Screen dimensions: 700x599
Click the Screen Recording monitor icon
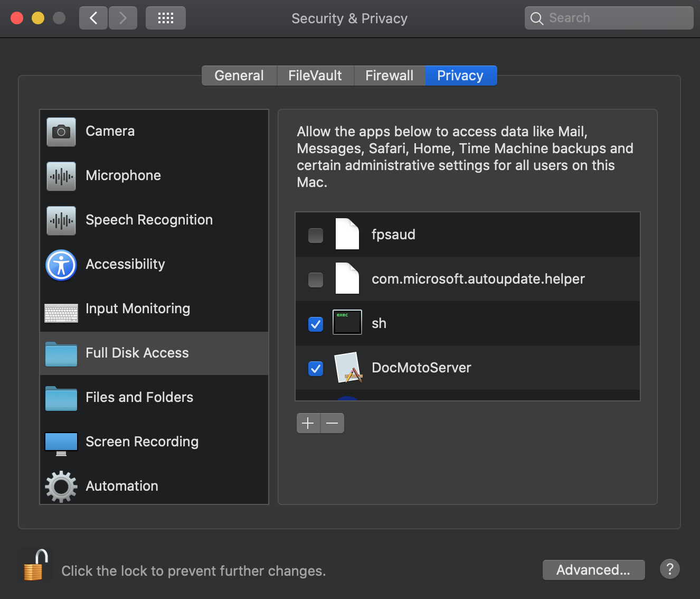point(61,444)
